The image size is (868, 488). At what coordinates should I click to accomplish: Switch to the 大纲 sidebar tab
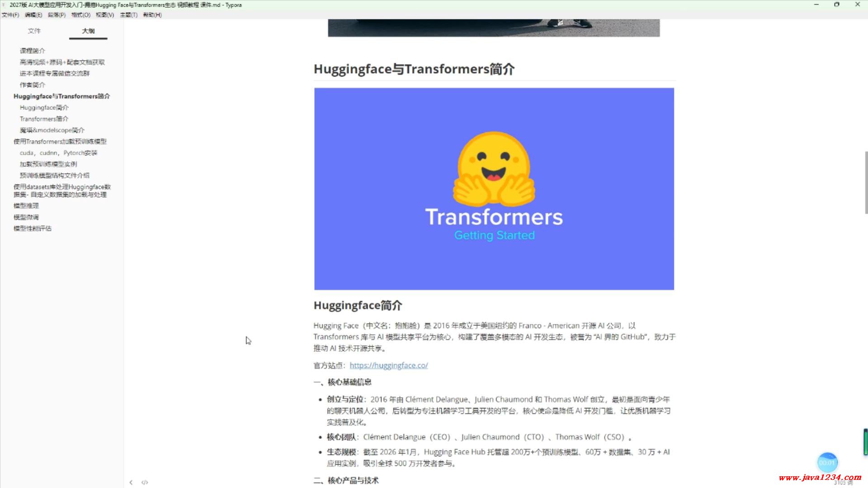(x=88, y=31)
